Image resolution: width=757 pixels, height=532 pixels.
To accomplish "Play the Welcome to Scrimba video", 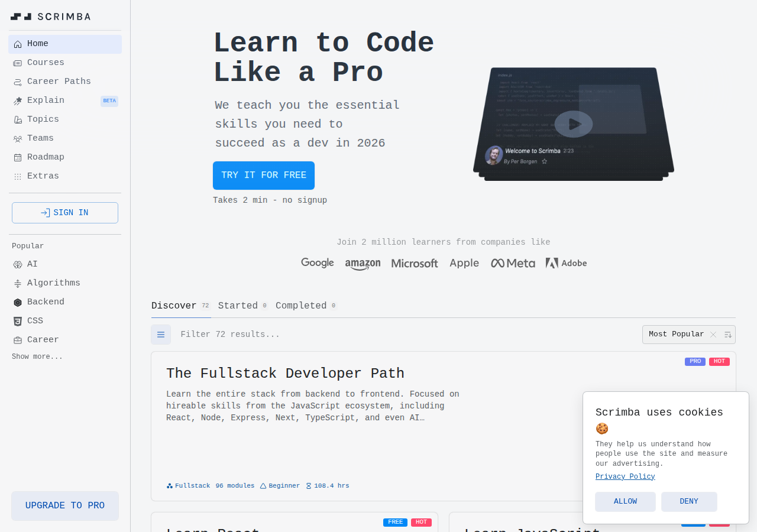I will pos(574,124).
